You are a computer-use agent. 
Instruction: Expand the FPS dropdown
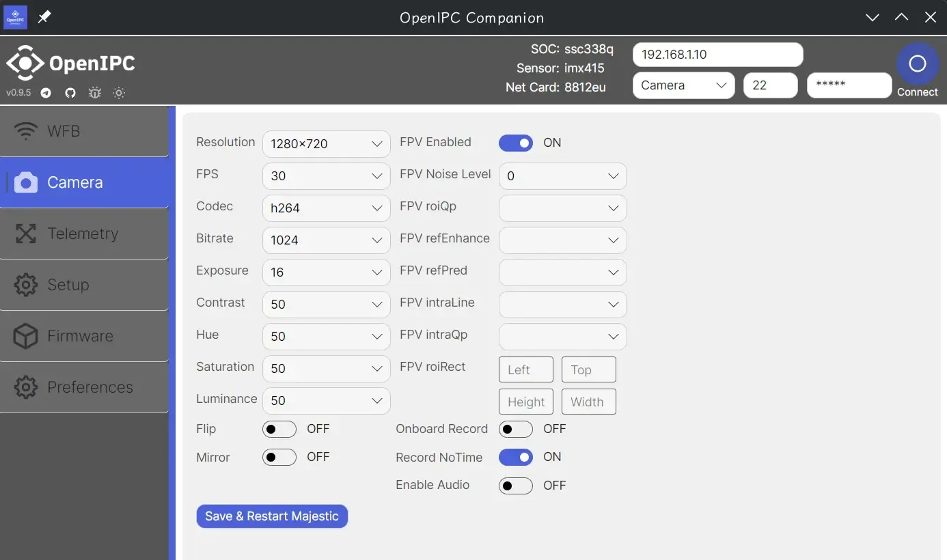click(327, 176)
